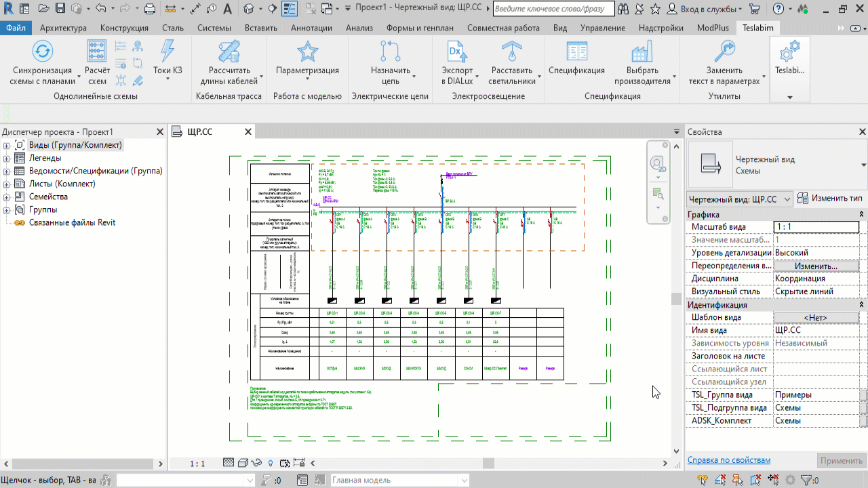Open the Токи КЗ tool
Viewport: 868px width, 488px height.
tap(167, 60)
